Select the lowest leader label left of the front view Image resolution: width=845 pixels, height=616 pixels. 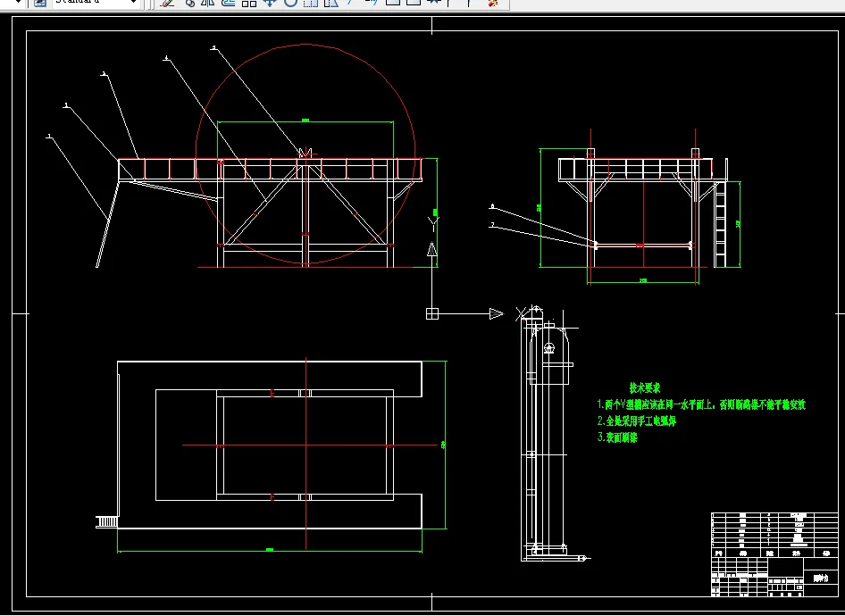(x=49, y=137)
